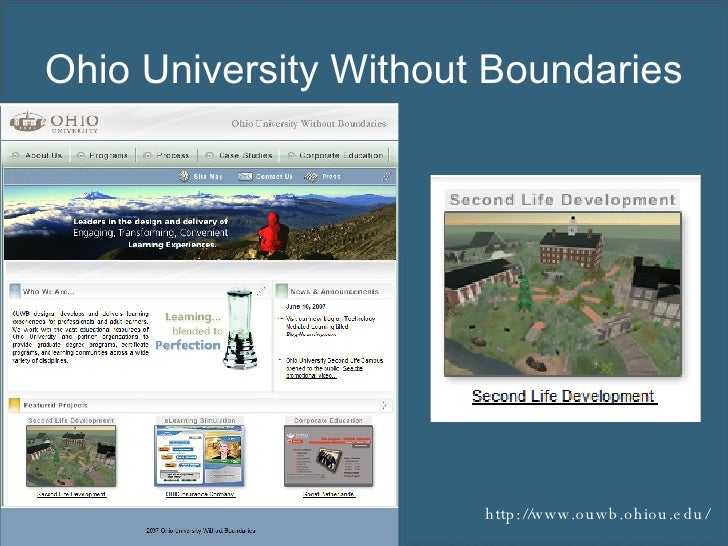Click the Site Map globe icon
The width and height of the screenshot is (728, 546).
click(184, 176)
